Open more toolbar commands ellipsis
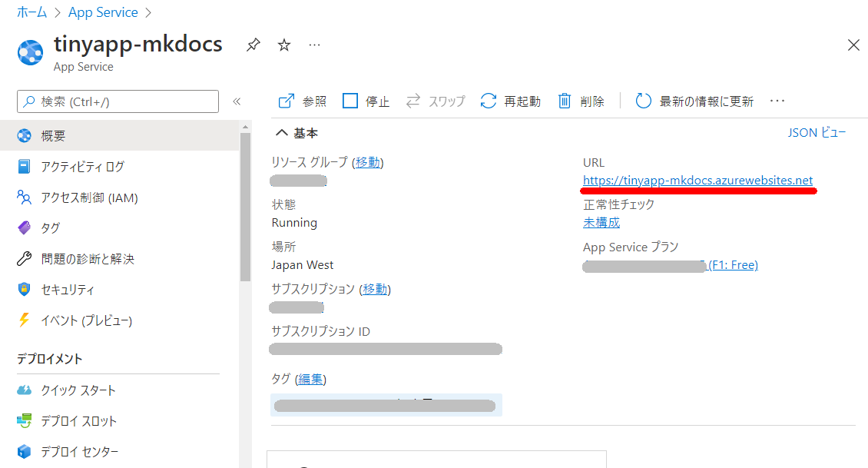Viewport: 868px width, 468px height. (x=777, y=101)
